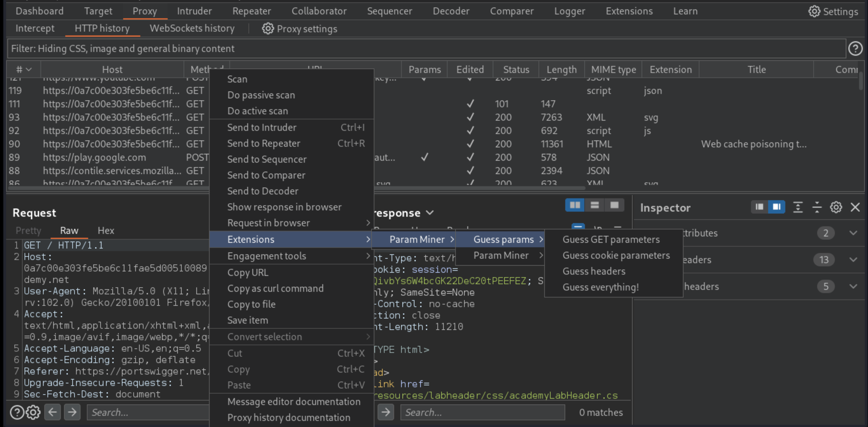868x427 pixels.
Task: Open the Dashboard tab
Action: (39, 11)
